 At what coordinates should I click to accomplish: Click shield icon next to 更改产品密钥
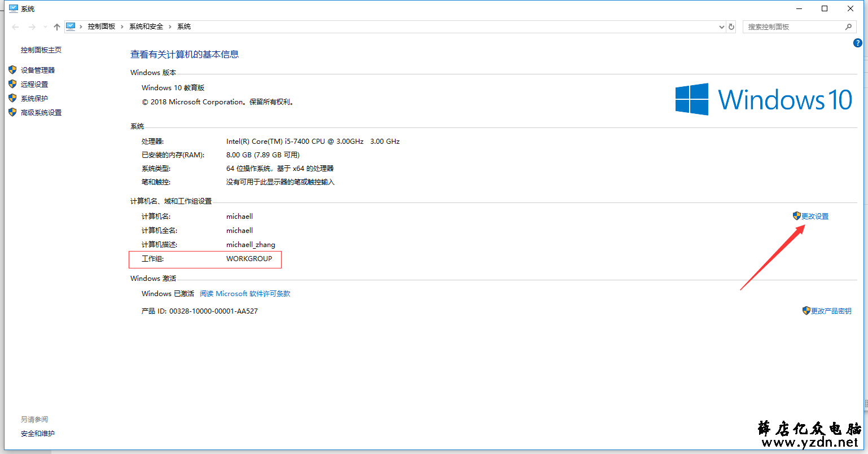806,310
